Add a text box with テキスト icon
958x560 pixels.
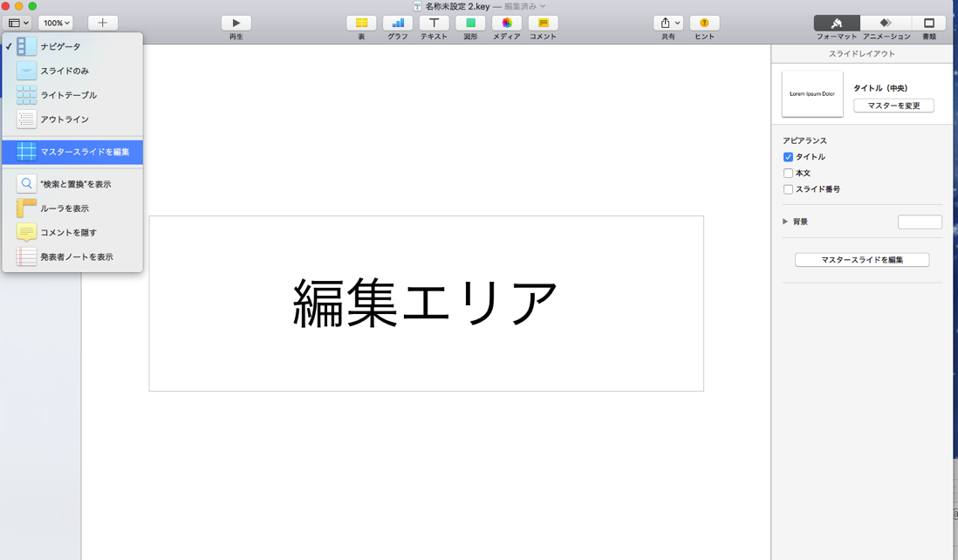click(x=434, y=23)
